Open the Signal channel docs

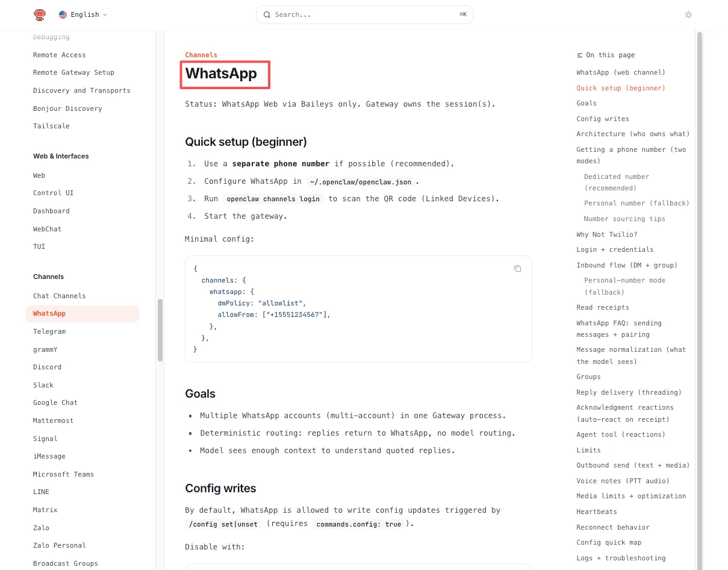(45, 439)
